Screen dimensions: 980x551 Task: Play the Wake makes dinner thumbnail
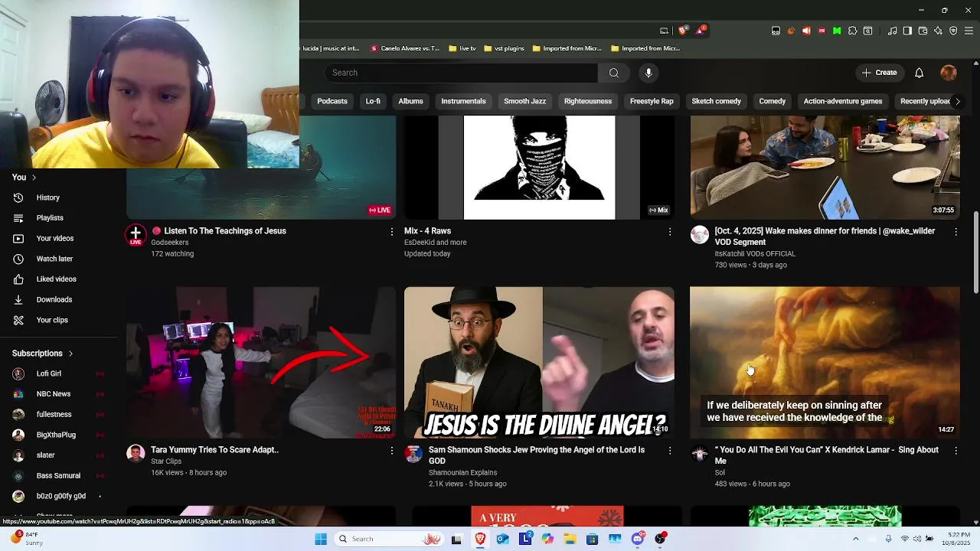[825, 168]
